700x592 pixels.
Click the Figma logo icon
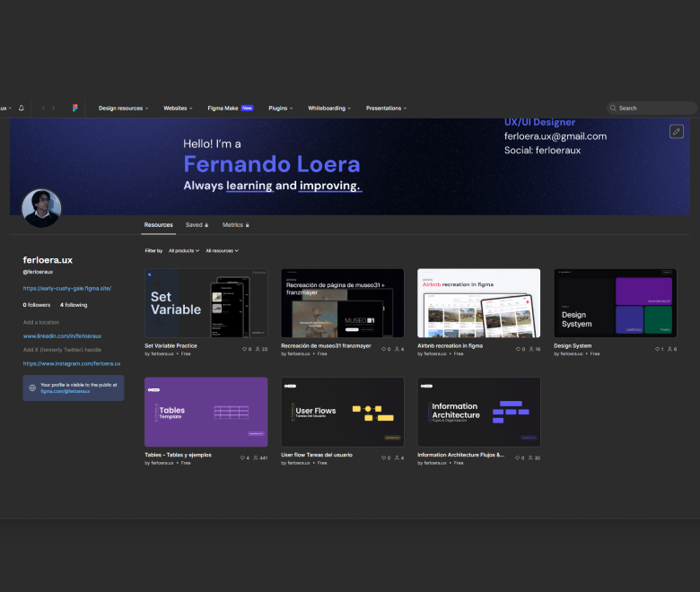coord(75,108)
